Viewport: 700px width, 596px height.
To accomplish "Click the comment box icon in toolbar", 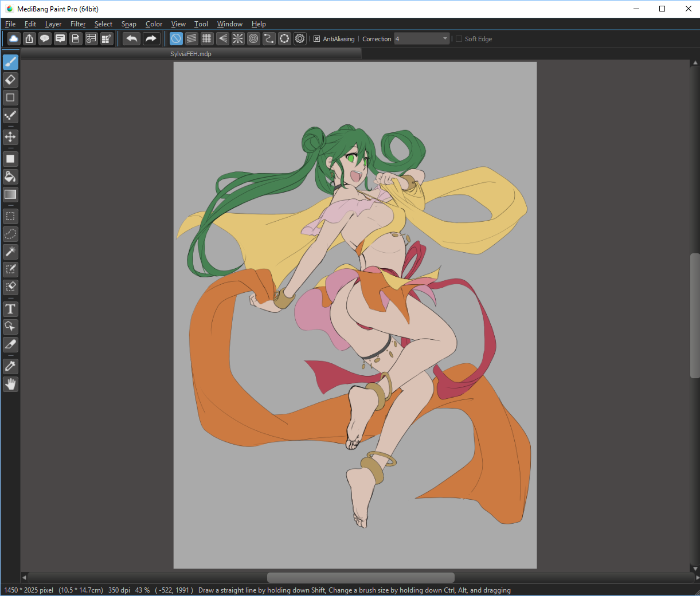I will coord(60,38).
